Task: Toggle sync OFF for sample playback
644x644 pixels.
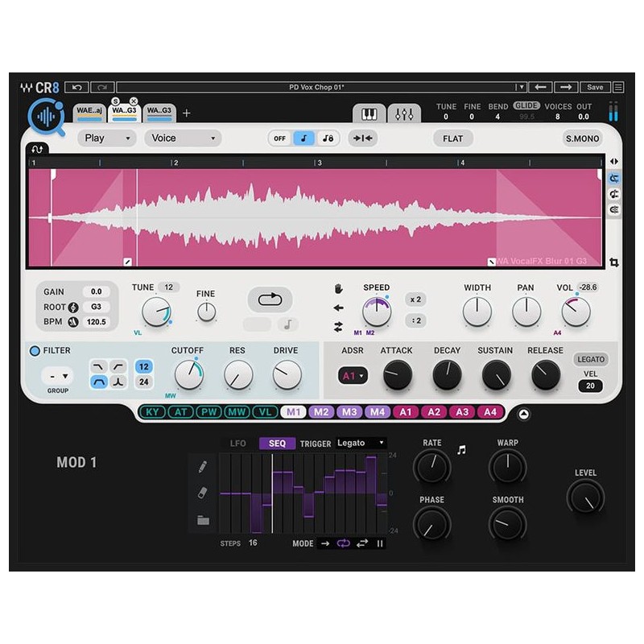Action: (279, 138)
